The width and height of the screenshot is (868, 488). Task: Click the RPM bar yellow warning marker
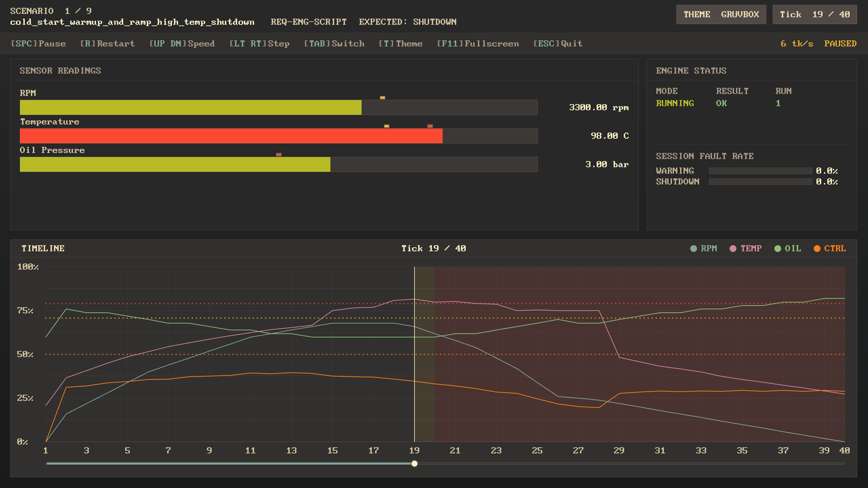[382, 98]
